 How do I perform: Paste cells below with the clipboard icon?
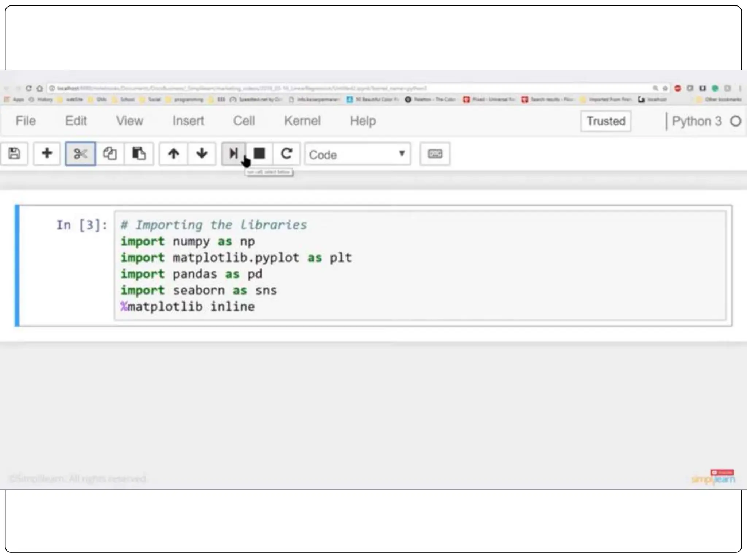139,153
